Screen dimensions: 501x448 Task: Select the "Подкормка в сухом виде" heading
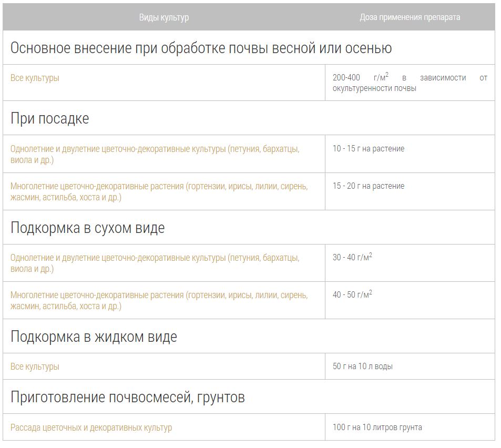(x=87, y=228)
